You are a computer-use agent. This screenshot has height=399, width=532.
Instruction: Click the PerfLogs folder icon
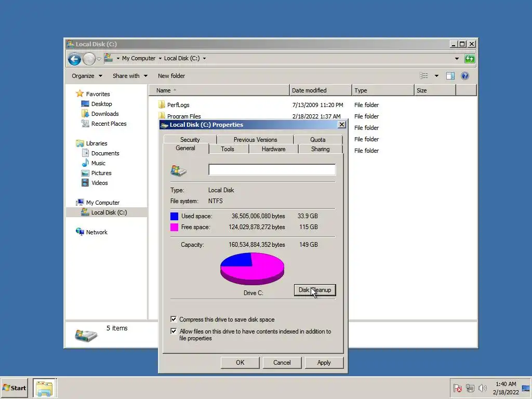(162, 104)
